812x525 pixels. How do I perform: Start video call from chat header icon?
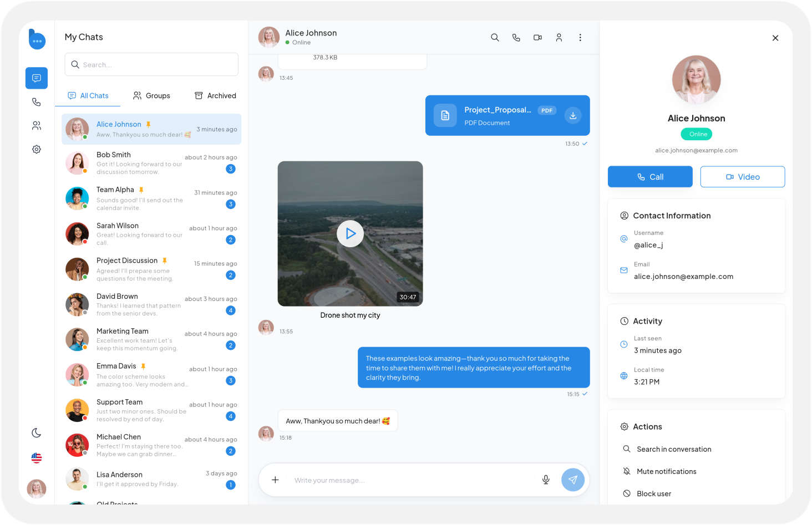point(537,38)
